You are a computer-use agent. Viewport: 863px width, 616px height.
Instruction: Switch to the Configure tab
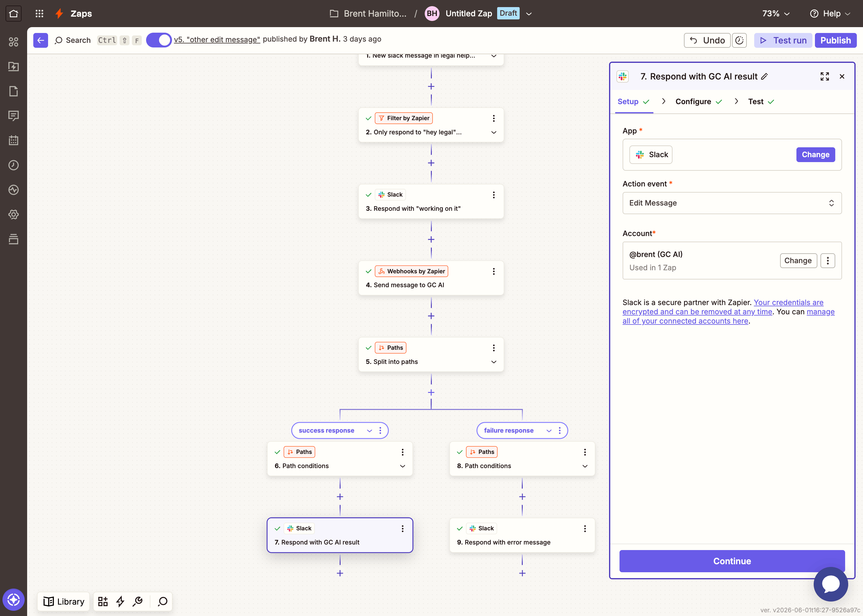point(698,101)
